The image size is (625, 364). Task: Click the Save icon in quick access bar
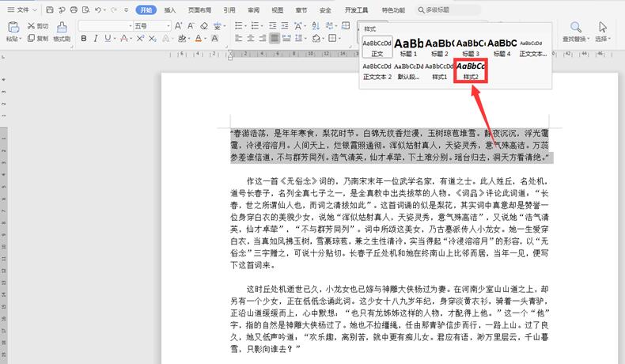click(x=50, y=10)
